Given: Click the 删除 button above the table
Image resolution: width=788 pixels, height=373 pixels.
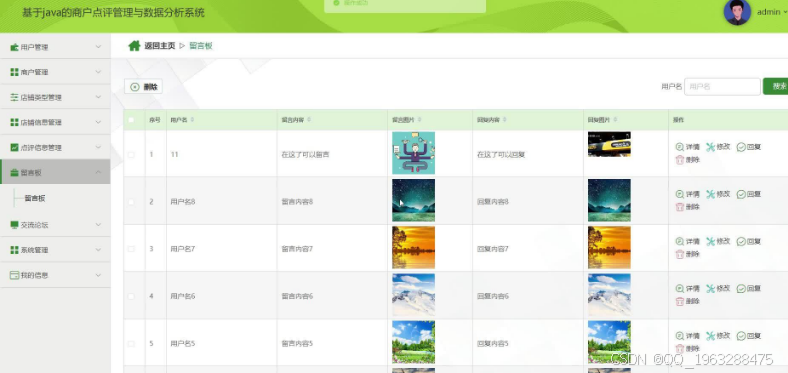Looking at the screenshot, I should point(143,86).
